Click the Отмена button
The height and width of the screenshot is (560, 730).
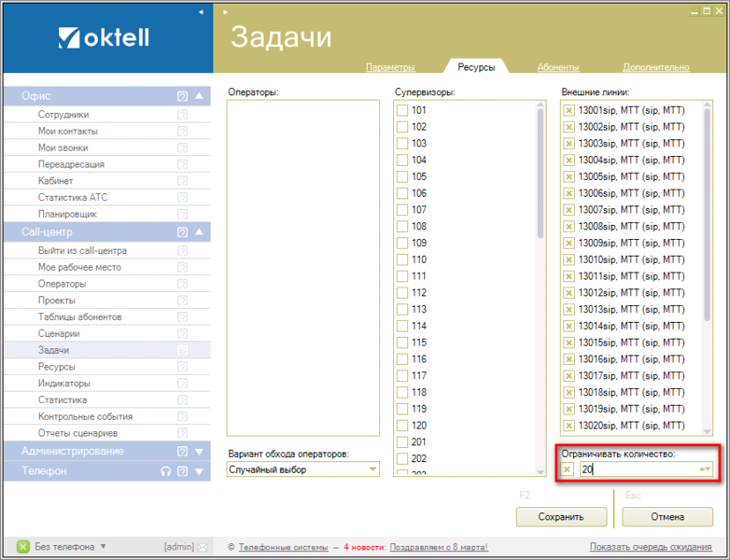click(x=667, y=517)
